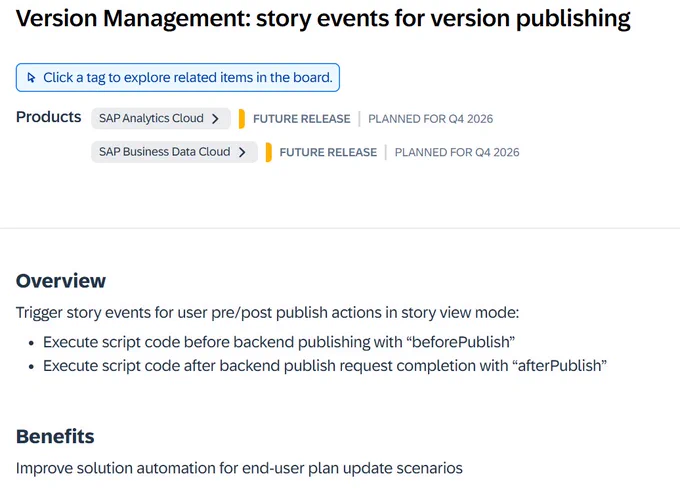Click FUTURE RELEASE status for SAP Business Data Cloud
The image size is (680, 499).
tap(328, 152)
